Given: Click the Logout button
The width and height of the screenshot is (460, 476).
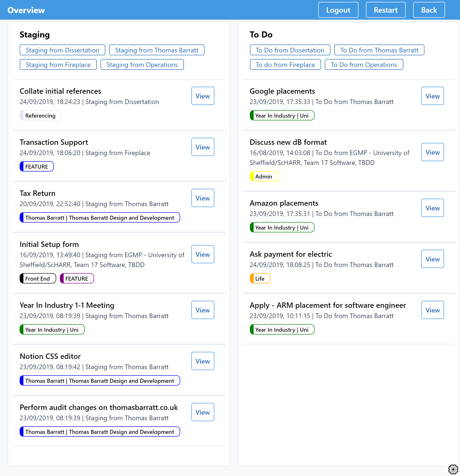Looking at the screenshot, I should pyautogui.click(x=338, y=10).
